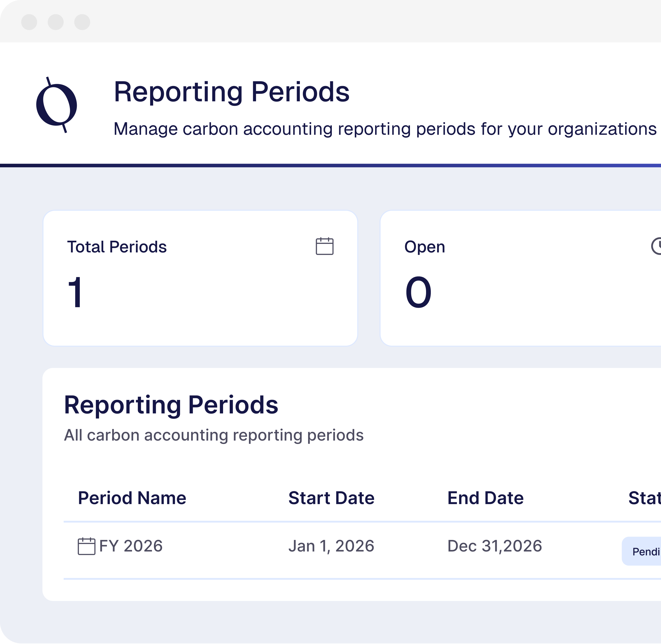Sort by the Period Name column header
661x644 pixels.
[x=132, y=498]
